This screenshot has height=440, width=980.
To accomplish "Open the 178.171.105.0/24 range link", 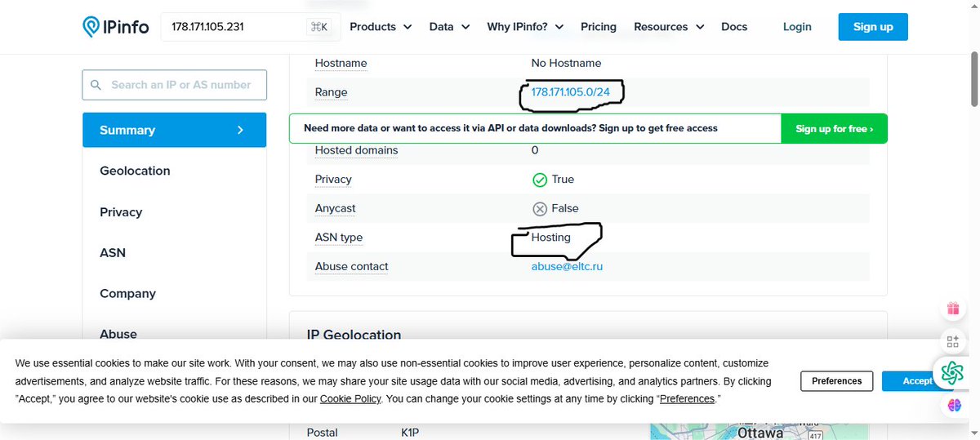I will pyautogui.click(x=571, y=92).
